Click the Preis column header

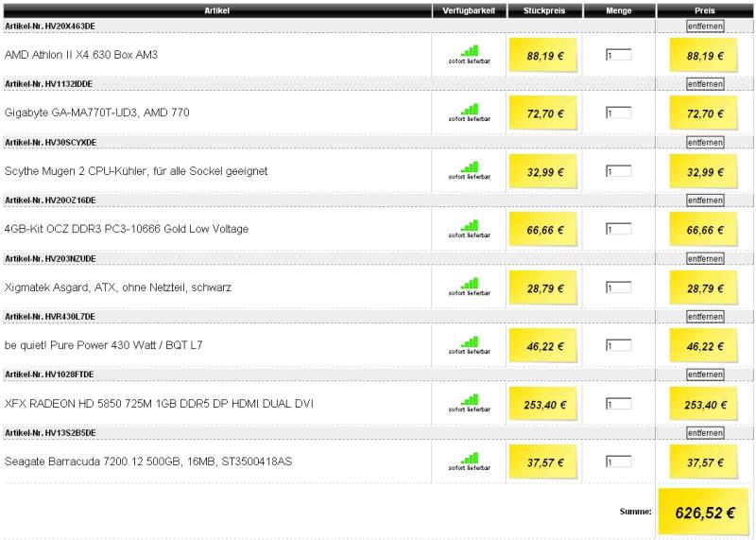click(705, 10)
